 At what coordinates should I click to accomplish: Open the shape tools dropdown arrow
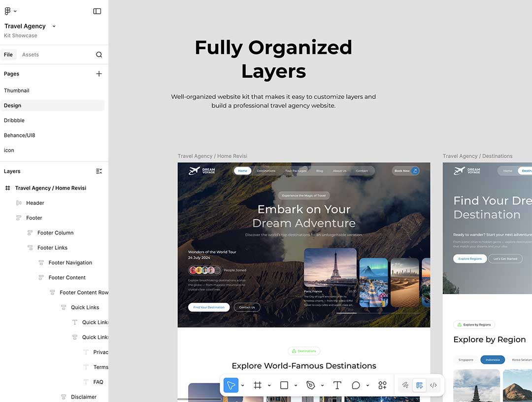click(296, 385)
